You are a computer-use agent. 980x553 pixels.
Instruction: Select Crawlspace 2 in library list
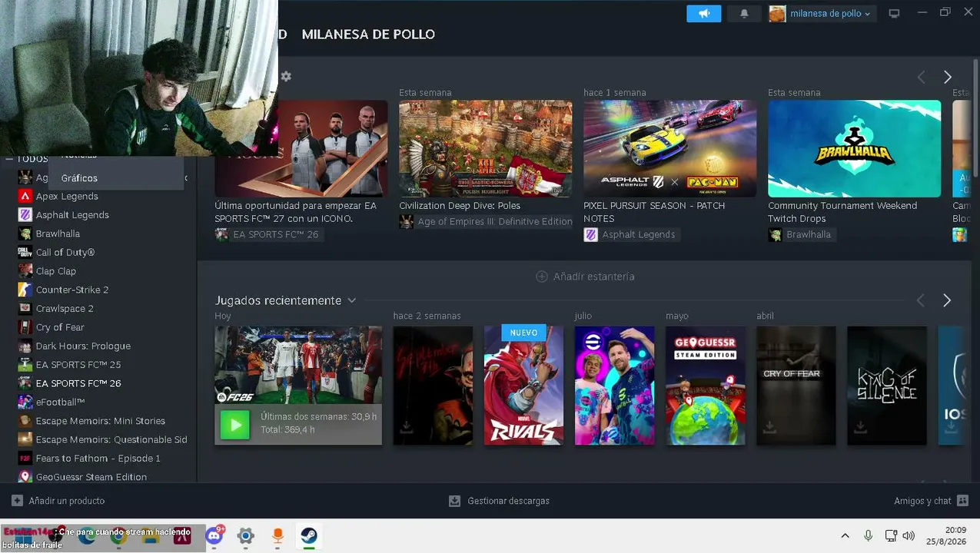click(65, 309)
